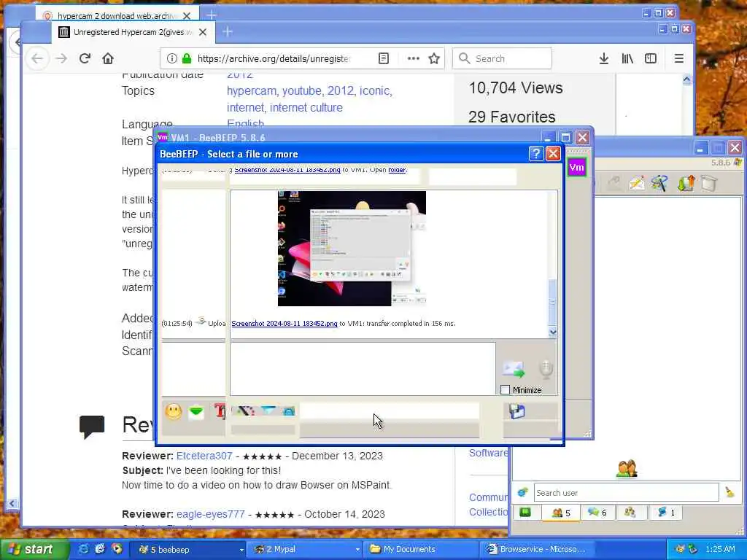Open Screenshot 2024-08-11 183452.png transfer completed link
747x560 pixels.
coord(285,323)
